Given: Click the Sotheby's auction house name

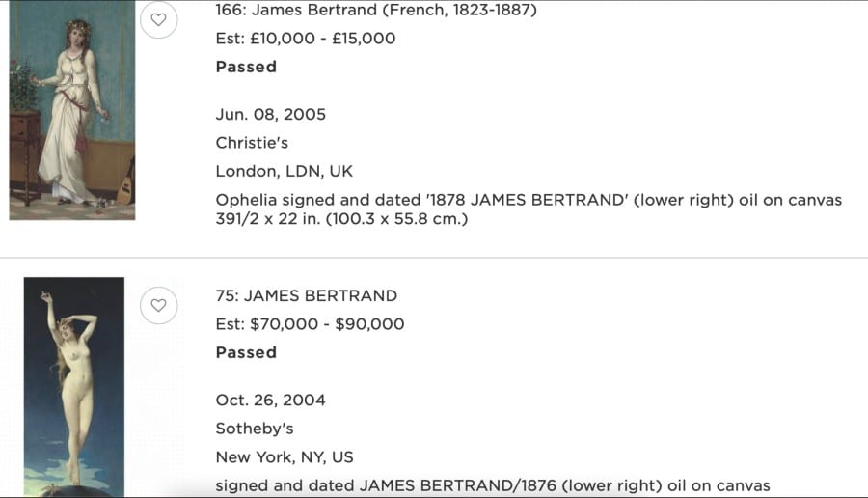Looking at the screenshot, I should coord(255,429).
